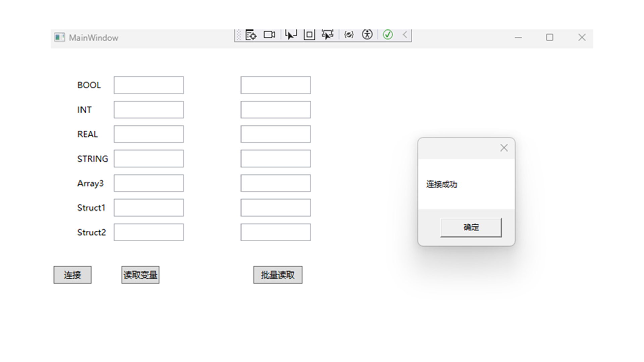Focus the BOOL left text box

(149, 85)
